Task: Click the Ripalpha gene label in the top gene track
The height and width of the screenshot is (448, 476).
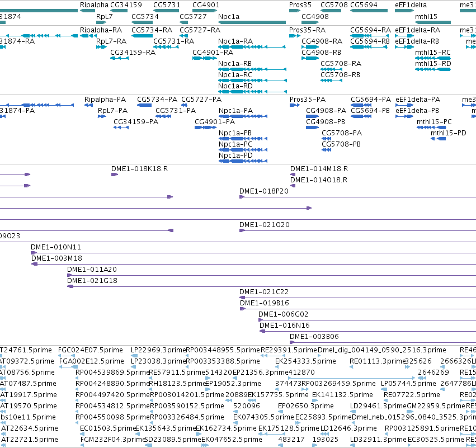Action: point(94,5)
